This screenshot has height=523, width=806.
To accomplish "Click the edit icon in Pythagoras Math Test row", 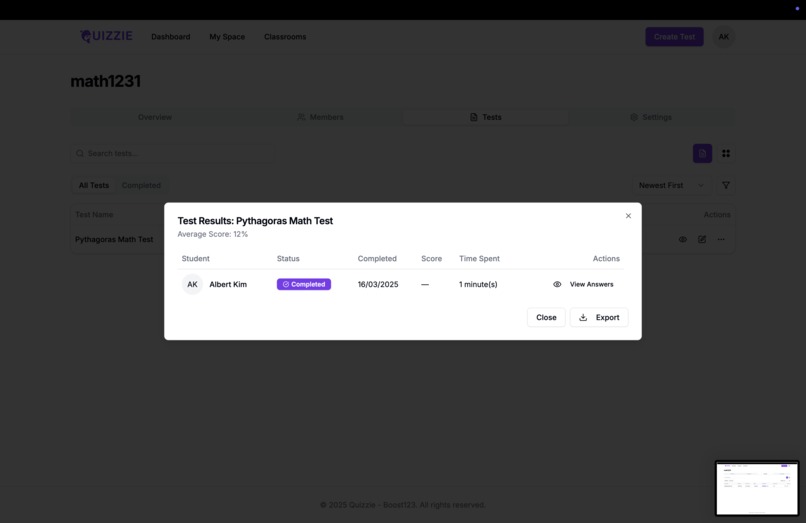I will pyautogui.click(x=702, y=240).
